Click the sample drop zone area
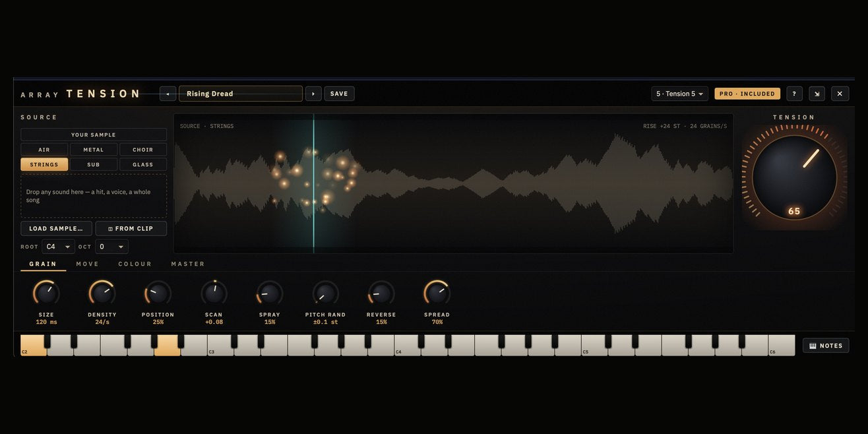This screenshot has width=868, height=434. point(94,196)
